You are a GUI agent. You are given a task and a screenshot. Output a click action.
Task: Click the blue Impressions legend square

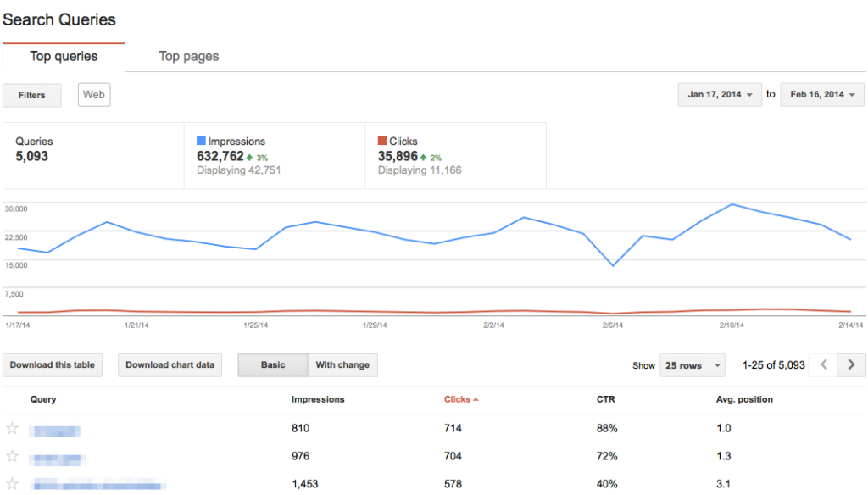[x=201, y=141]
